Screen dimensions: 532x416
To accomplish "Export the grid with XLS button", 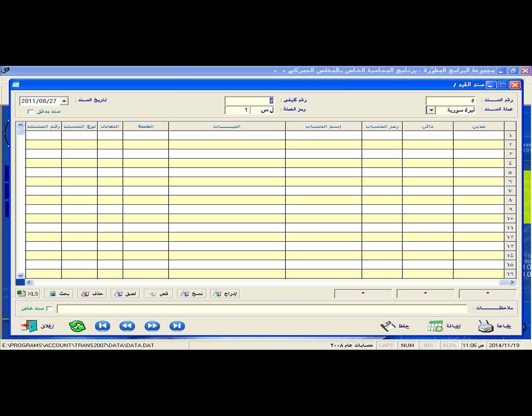I will 28,294.
